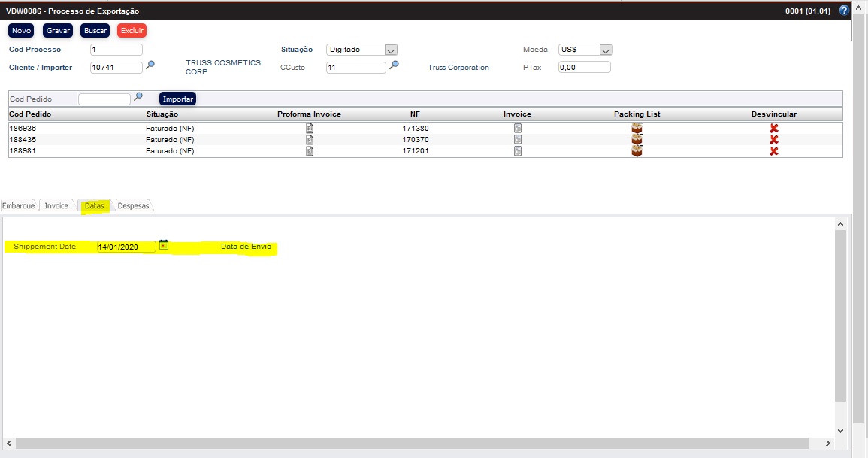Open Proforma Invoice for pedido 186936
868x458 pixels.
pyautogui.click(x=308, y=128)
